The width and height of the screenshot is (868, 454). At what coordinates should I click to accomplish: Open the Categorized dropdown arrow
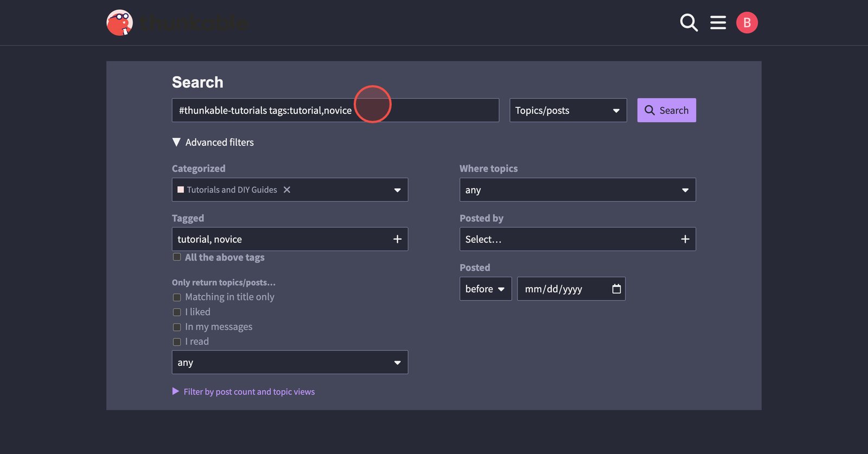(x=397, y=190)
